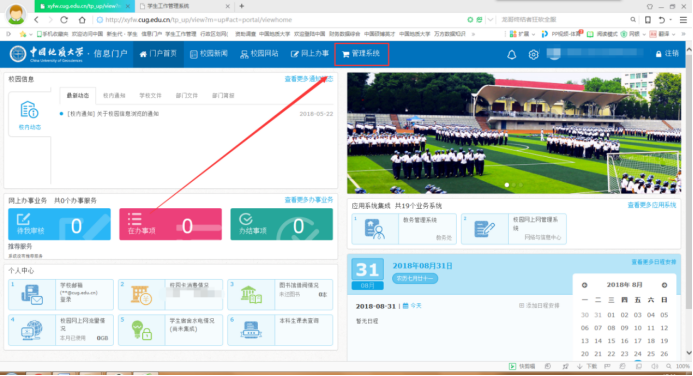Switch to the 校内通知 tab

pyautogui.click(x=114, y=95)
